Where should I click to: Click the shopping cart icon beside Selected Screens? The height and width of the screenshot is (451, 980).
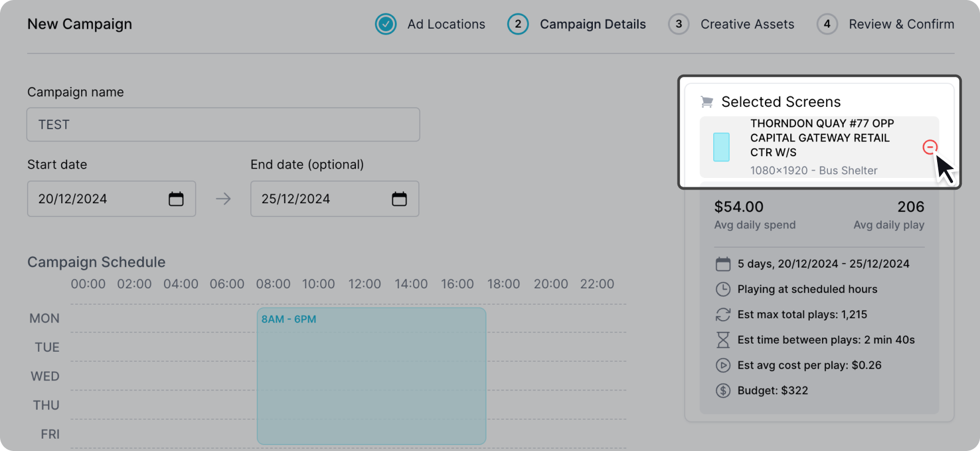[x=707, y=102]
